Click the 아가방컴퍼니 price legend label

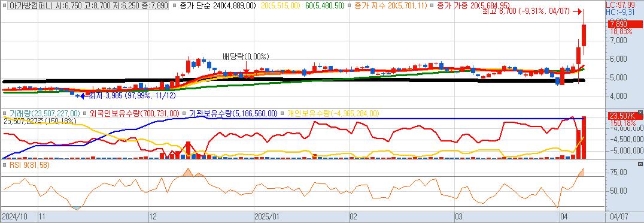[x=87, y=6]
